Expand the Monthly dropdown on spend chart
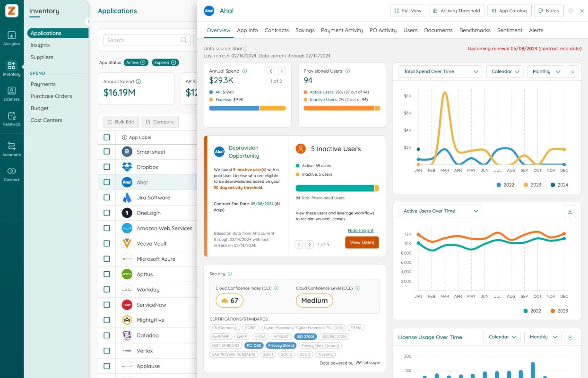This screenshot has width=588, height=378. coord(545,71)
